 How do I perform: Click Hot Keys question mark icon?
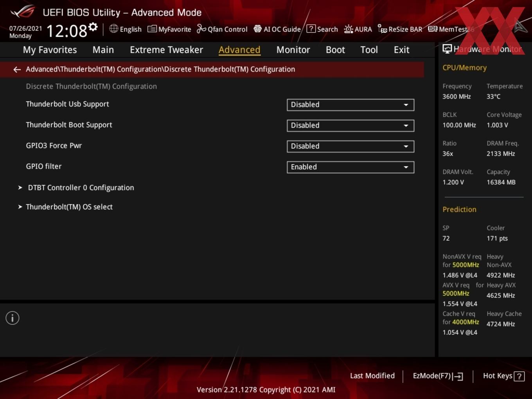pos(519,376)
